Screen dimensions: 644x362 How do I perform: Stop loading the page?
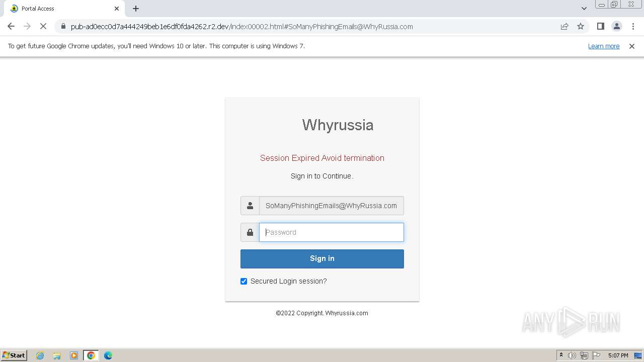(x=43, y=27)
